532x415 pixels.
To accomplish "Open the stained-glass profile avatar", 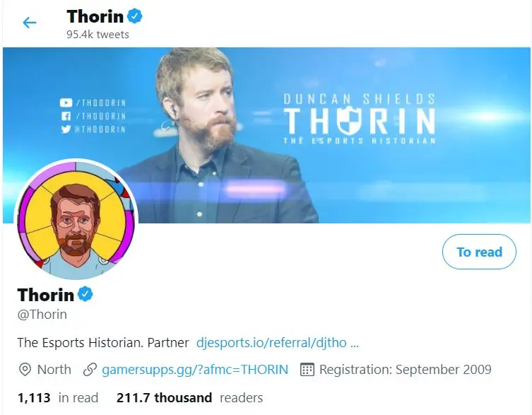I will click(x=76, y=219).
